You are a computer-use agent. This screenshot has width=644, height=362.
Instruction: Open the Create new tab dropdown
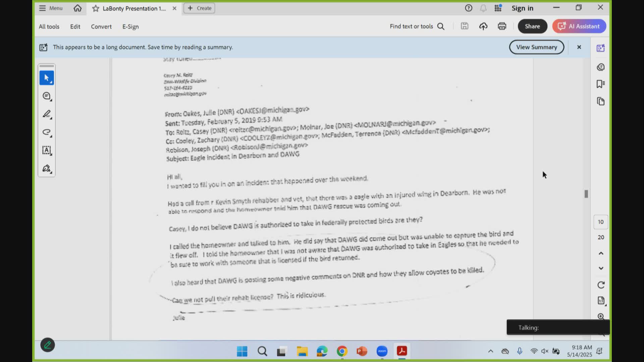click(199, 8)
